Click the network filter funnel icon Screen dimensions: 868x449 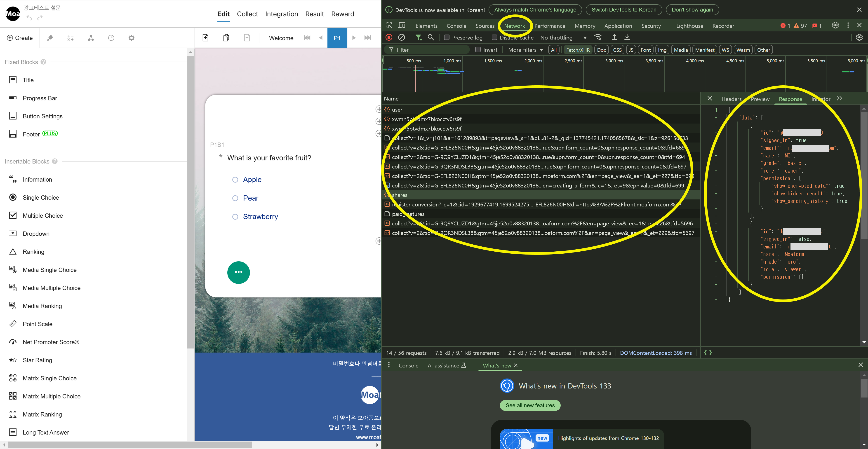(x=419, y=37)
